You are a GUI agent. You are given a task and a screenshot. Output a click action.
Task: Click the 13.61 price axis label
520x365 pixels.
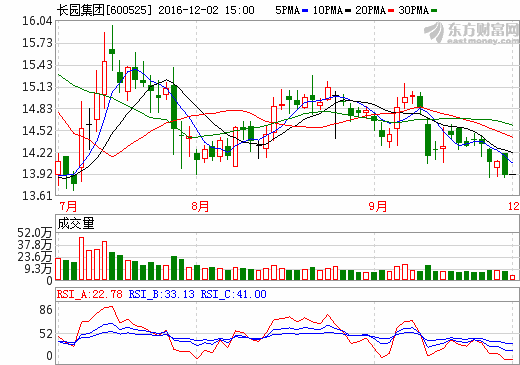(x=37, y=196)
